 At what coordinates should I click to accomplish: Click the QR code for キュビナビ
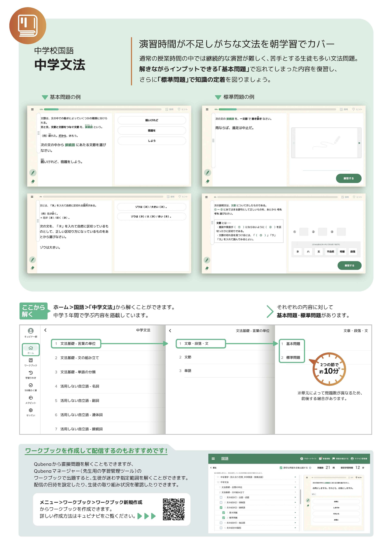[173, 509]
